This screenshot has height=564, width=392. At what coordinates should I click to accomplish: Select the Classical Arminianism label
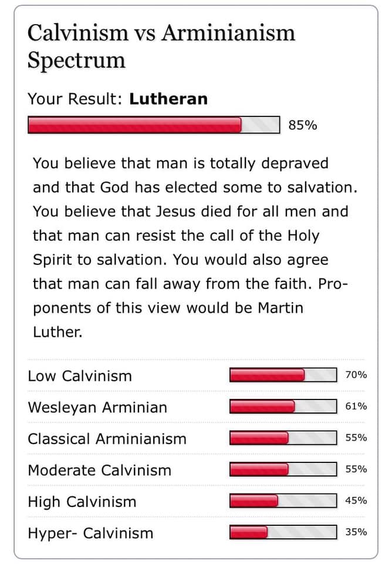(107, 439)
